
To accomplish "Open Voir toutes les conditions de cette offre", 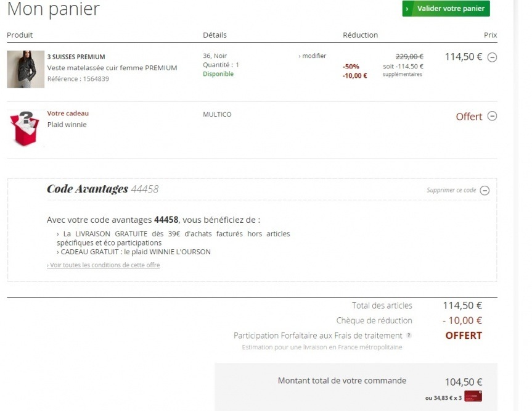I will 103,265.
